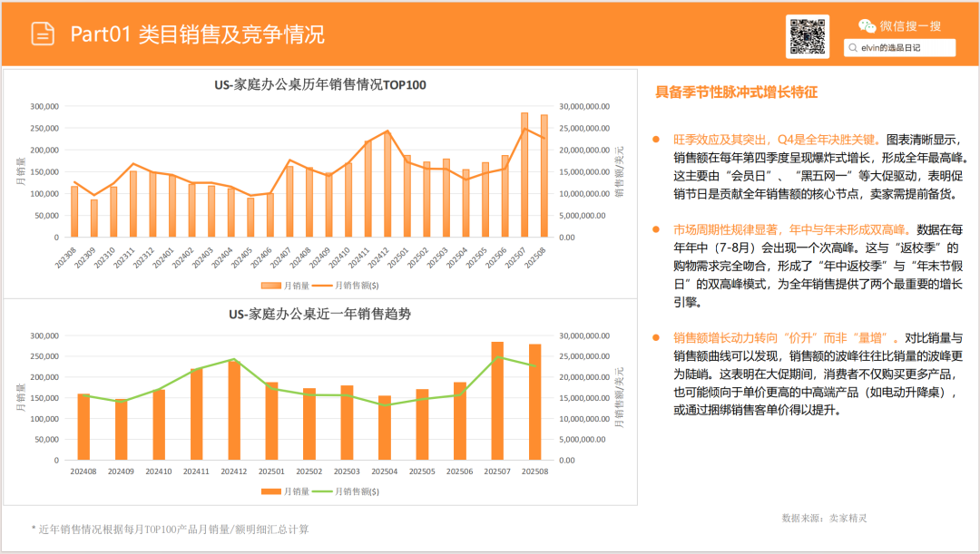This screenshot has height=554, width=980.
Task: Click the orange bullet before 旺季效应及其突出
Action: pos(656,140)
